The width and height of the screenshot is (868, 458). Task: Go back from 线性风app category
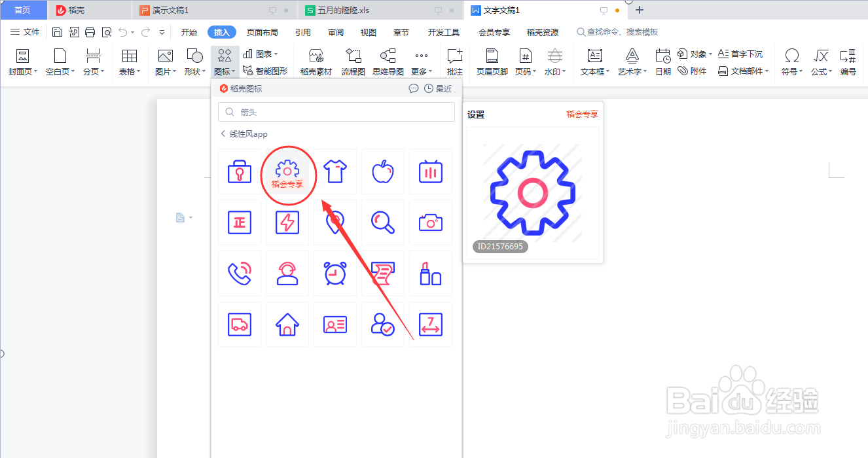pyautogui.click(x=223, y=133)
